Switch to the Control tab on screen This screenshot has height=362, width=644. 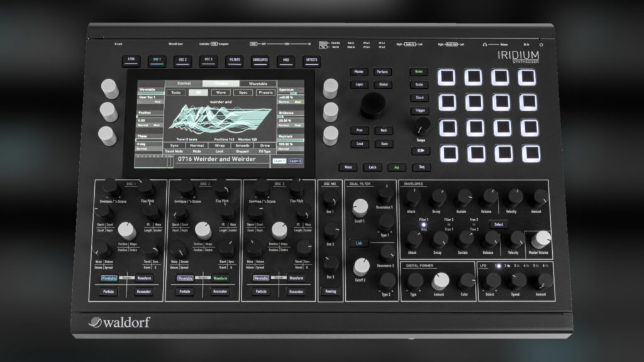coord(184,84)
